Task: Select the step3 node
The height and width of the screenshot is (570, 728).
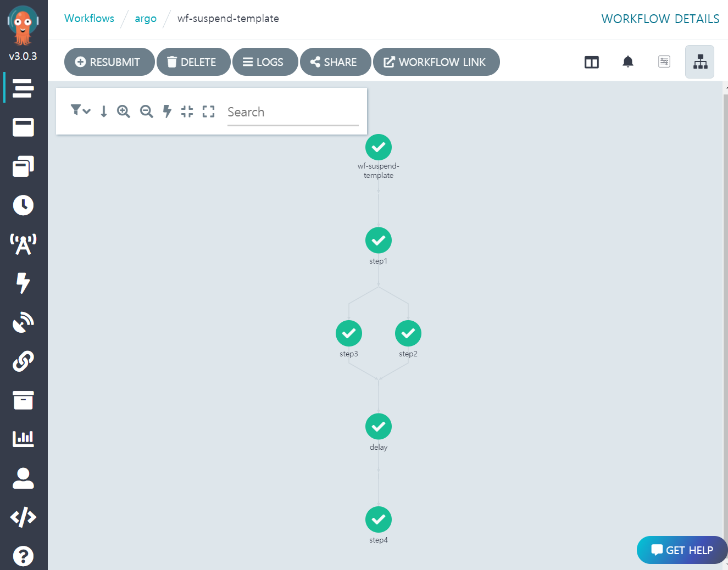Action: tap(349, 333)
